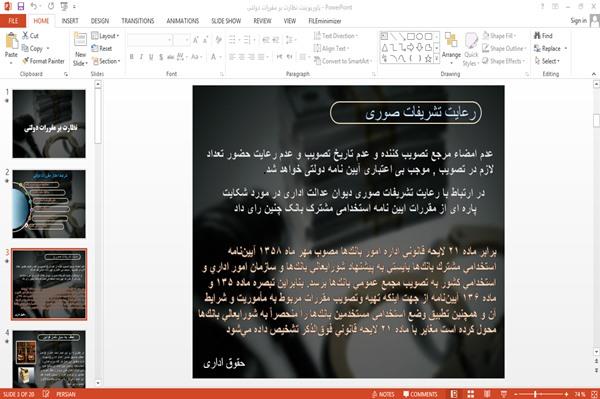
Task: Toggle Center text alignment
Action: click(241, 57)
